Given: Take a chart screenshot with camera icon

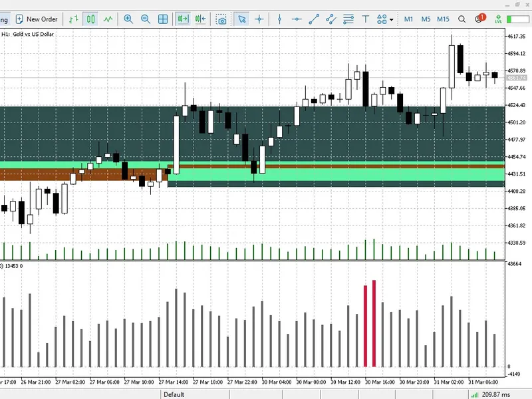Looking at the screenshot, I should pos(221,19).
